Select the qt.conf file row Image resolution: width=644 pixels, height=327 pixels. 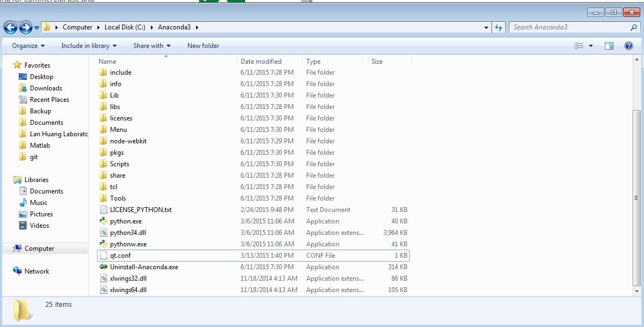[x=253, y=256]
